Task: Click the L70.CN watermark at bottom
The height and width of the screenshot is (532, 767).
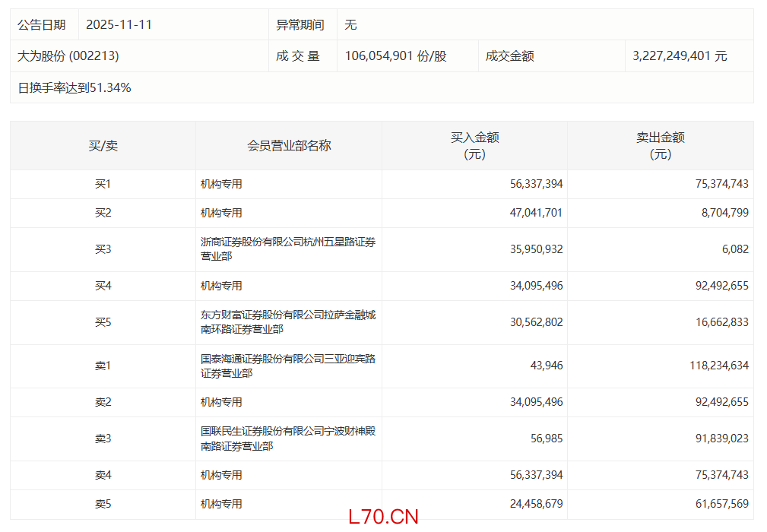Action: pyautogui.click(x=383, y=517)
